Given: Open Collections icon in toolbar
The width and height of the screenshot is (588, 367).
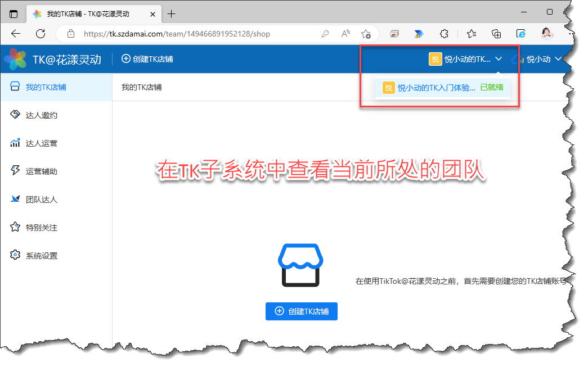Looking at the screenshot, I should [496, 34].
